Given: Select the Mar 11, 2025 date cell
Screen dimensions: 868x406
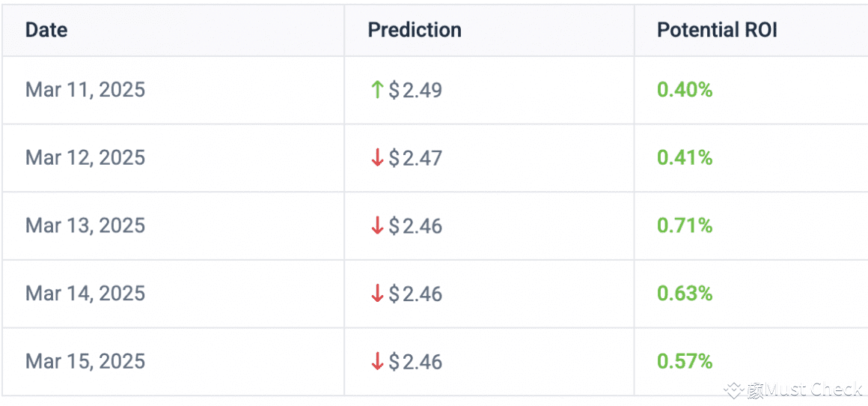Looking at the screenshot, I should point(85,90).
